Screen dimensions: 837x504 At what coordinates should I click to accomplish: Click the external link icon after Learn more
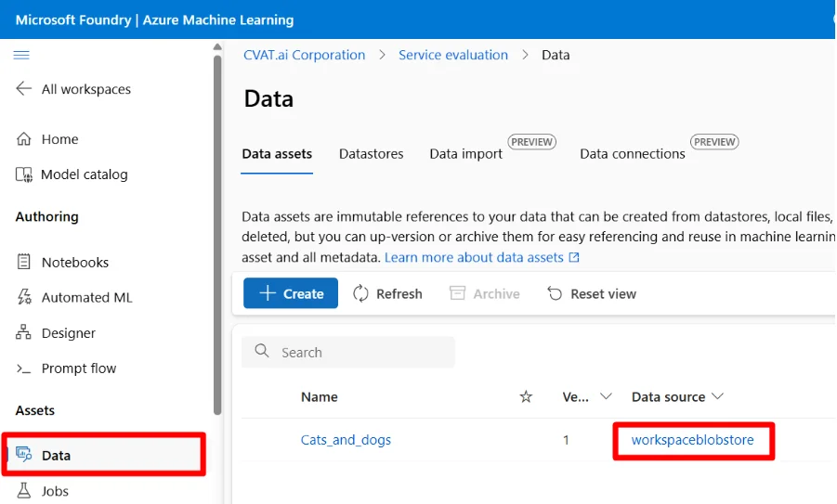click(574, 258)
